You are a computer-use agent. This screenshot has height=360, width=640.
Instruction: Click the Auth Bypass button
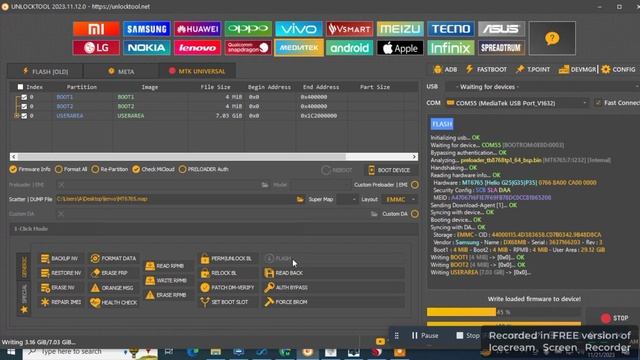click(x=334, y=288)
